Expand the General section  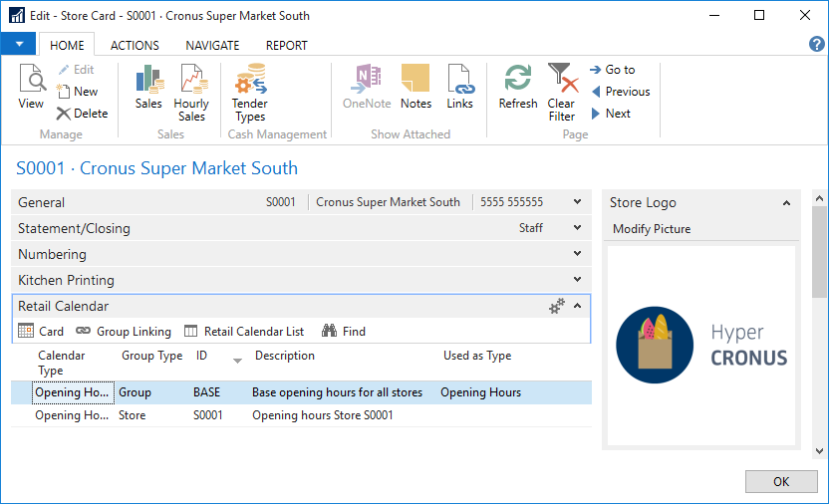[x=577, y=202]
